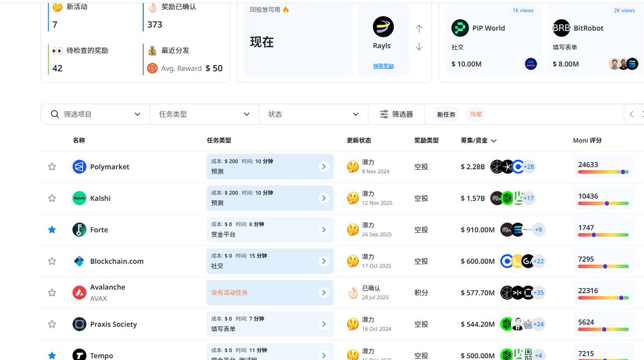Open the 任务类型 dropdown
This screenshot has height=360, width=644.
click(204, 114)
